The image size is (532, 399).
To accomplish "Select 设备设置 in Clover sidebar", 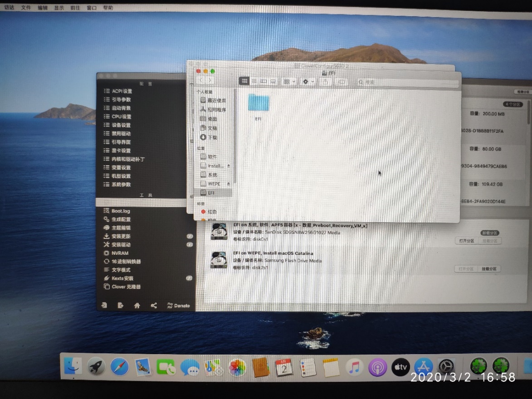I will (117, 125).
